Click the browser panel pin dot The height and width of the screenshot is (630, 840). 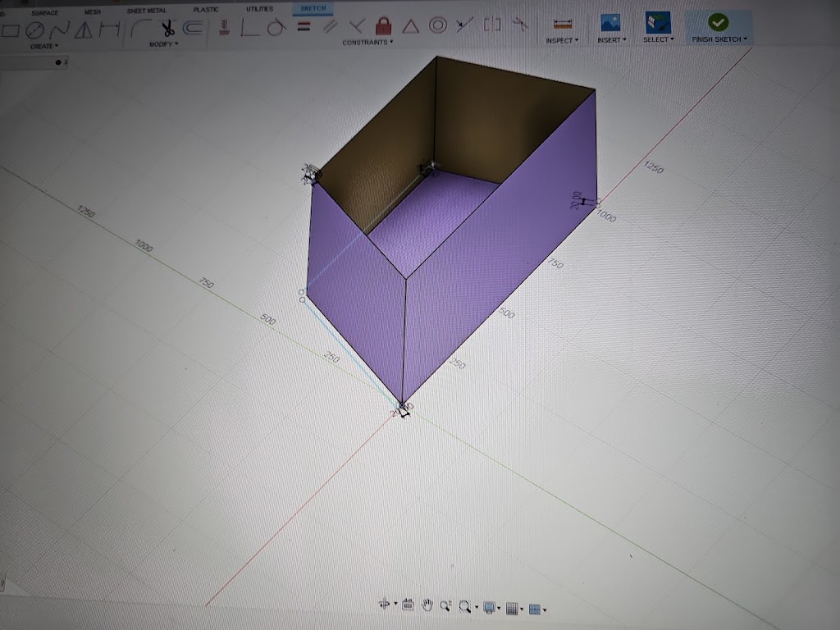tap(58, 62)
